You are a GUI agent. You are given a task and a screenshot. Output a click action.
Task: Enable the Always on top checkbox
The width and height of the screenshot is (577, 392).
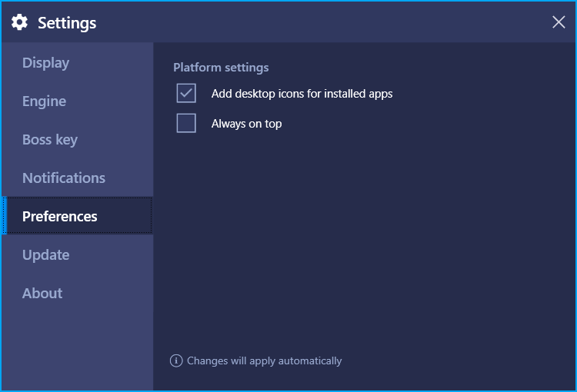[x=186, y=123]
